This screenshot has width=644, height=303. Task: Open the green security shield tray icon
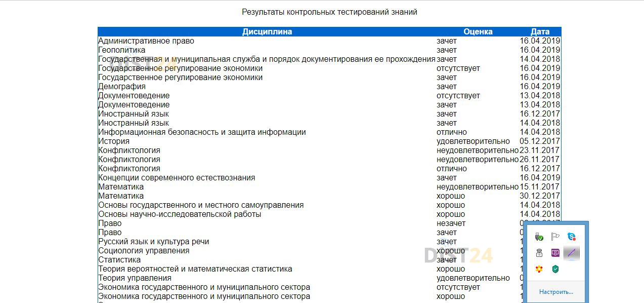[x=555, y=268]
